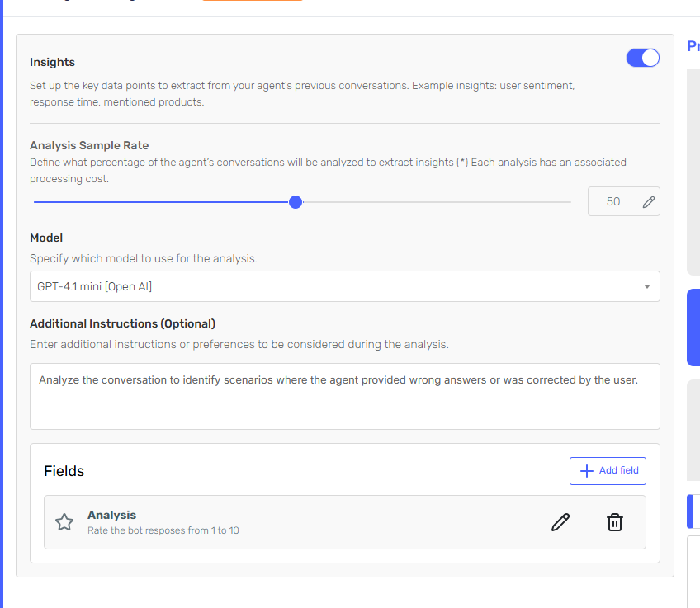Enable Insights using the top-right switch
The image size is (700, 608).
pyautogui.click(x=642, y=57)
